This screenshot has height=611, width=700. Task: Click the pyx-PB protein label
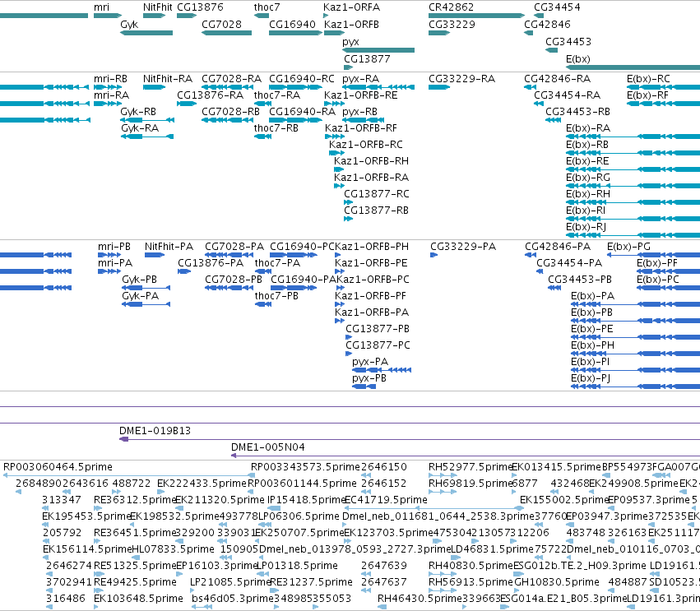pos(369,378)
